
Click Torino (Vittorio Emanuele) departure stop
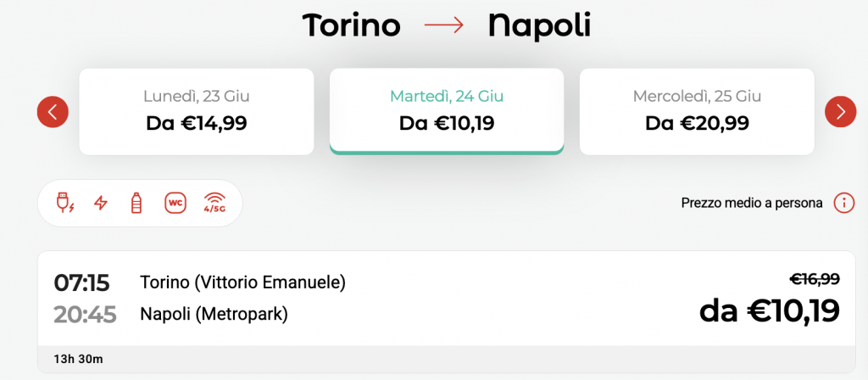tap(243, 282)
